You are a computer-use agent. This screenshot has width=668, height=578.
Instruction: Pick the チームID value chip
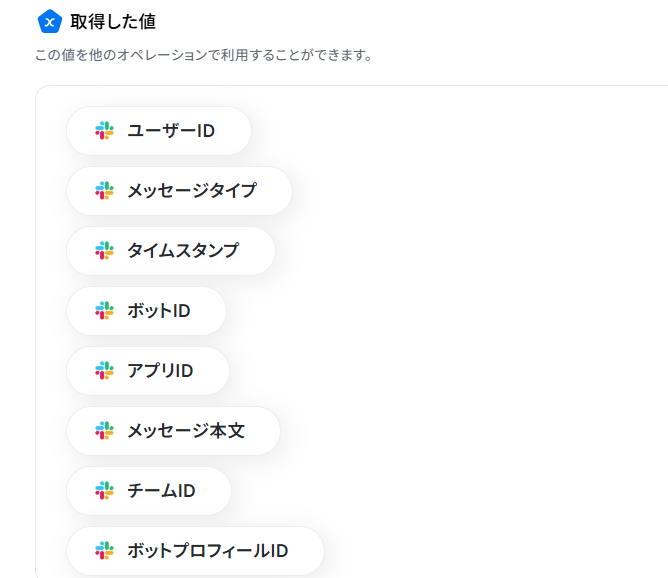[x=149, y=491]
